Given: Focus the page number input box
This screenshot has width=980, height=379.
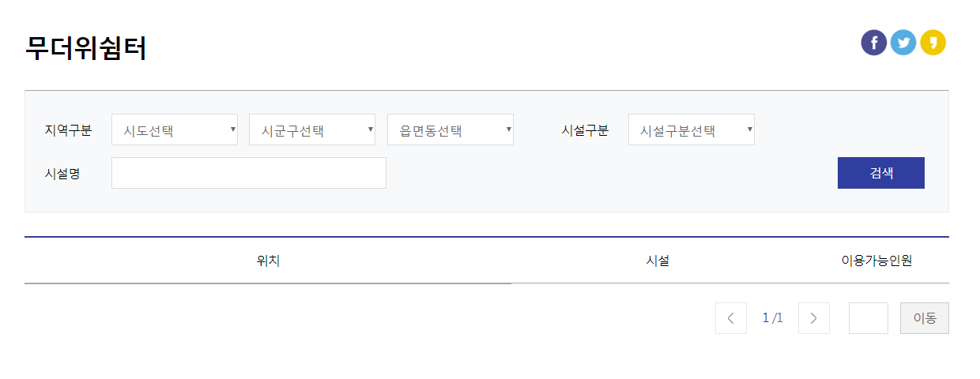Looking at the screenshot, I should 869,318.
